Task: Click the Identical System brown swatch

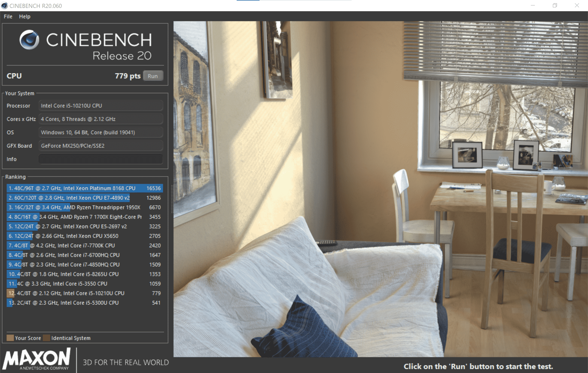Action: click(x=47, y=338)
